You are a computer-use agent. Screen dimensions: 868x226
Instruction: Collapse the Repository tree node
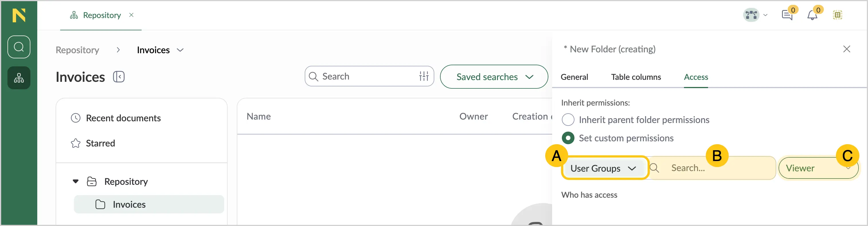pos(75,182)
